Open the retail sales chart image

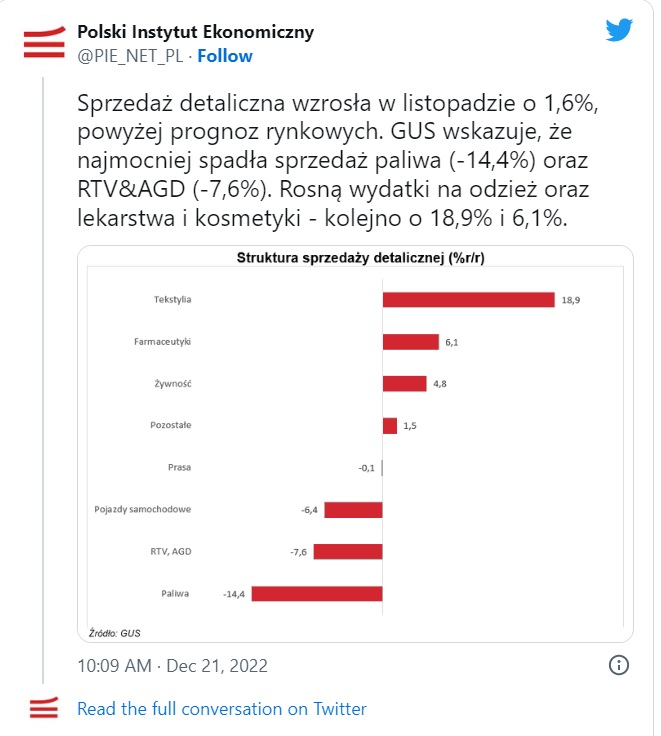(355, 444)
